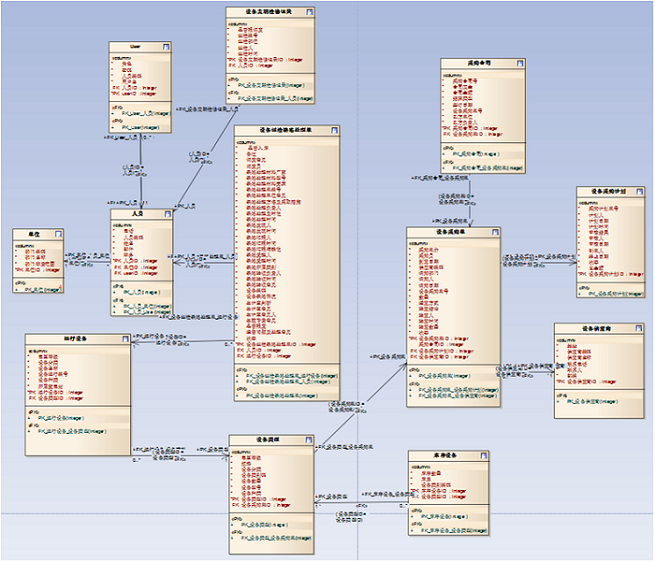The height and width of the screenshot is (562, 655).
Task: Select the 库存设备 table title header
Action: tap(443, 456)
